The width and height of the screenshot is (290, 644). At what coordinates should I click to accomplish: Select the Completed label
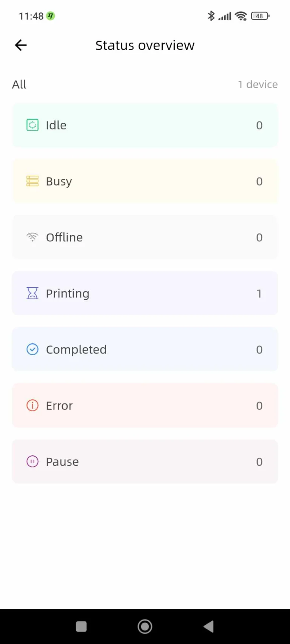point(76,350)
